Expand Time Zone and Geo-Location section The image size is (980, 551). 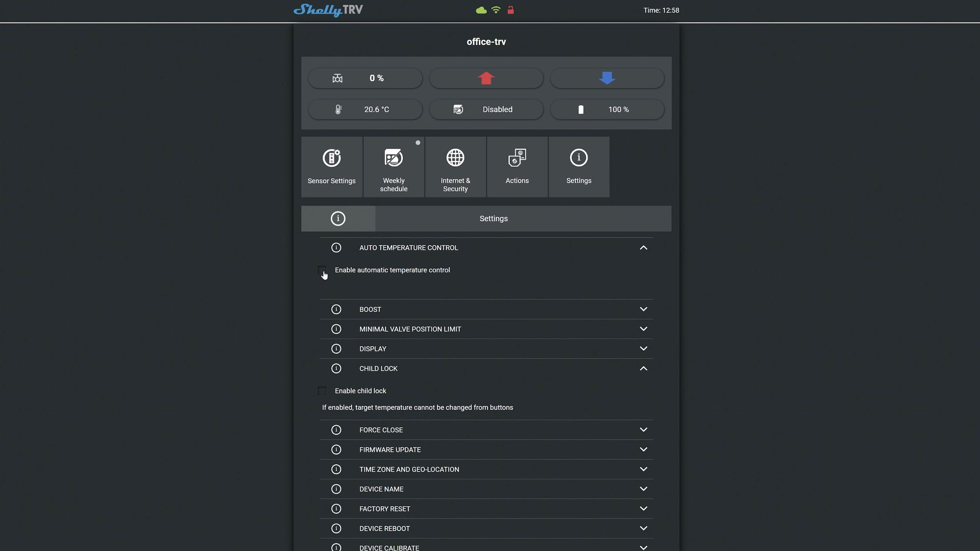click(643, 469)
